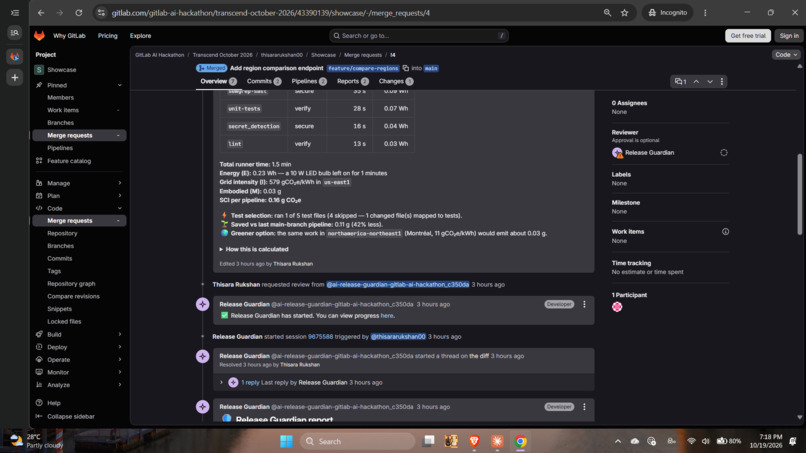Open the Help sidebar item

(53, 403)
